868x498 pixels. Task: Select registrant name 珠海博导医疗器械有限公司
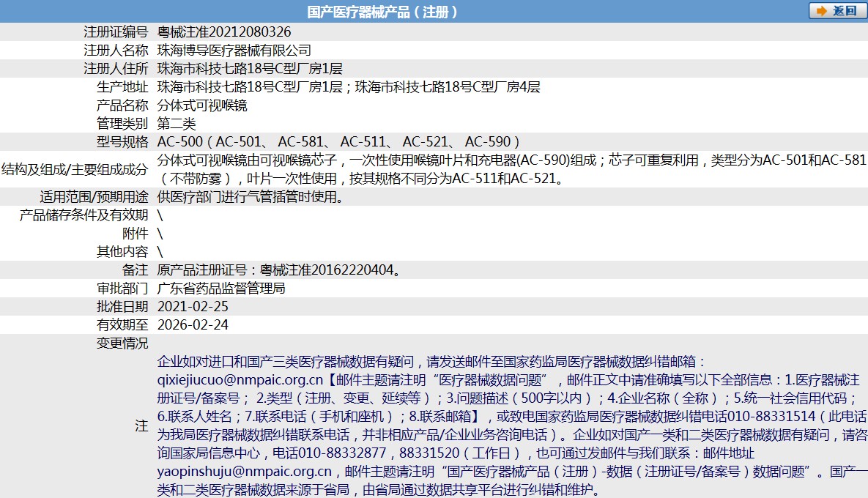tap(234, 51)
